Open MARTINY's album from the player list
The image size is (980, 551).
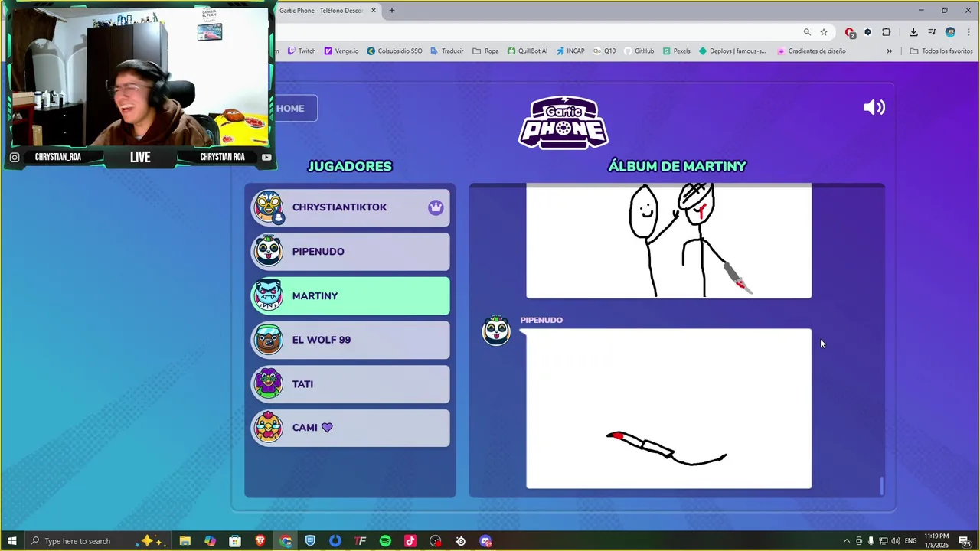coord(351,296)
